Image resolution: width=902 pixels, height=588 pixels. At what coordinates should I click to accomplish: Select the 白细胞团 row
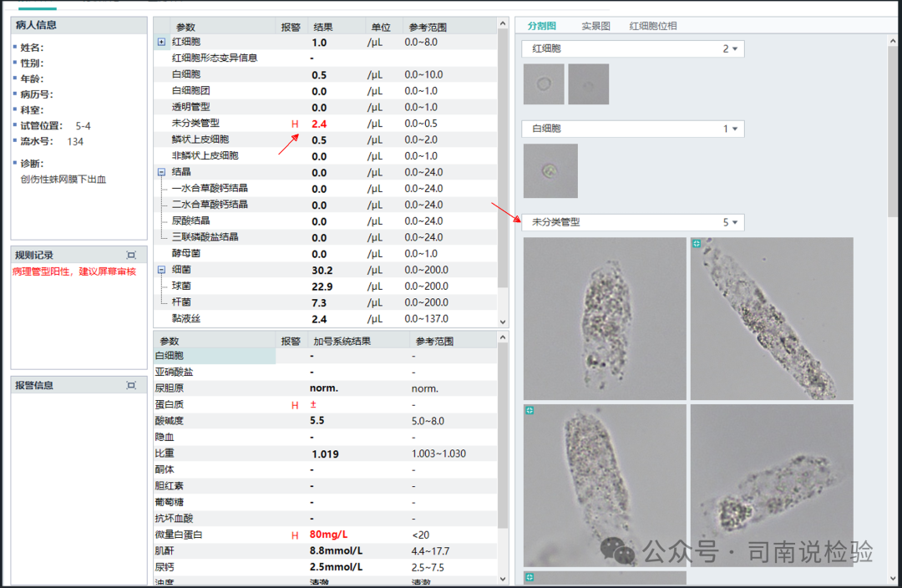click(325, 91)
